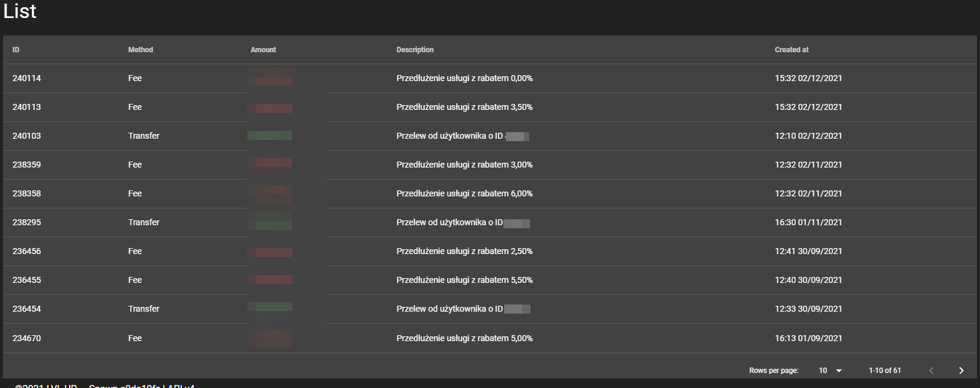The width and height of the screenshot is (980, 388).
Task: Click the 6,00% discount description
Action: coord(464,193)
